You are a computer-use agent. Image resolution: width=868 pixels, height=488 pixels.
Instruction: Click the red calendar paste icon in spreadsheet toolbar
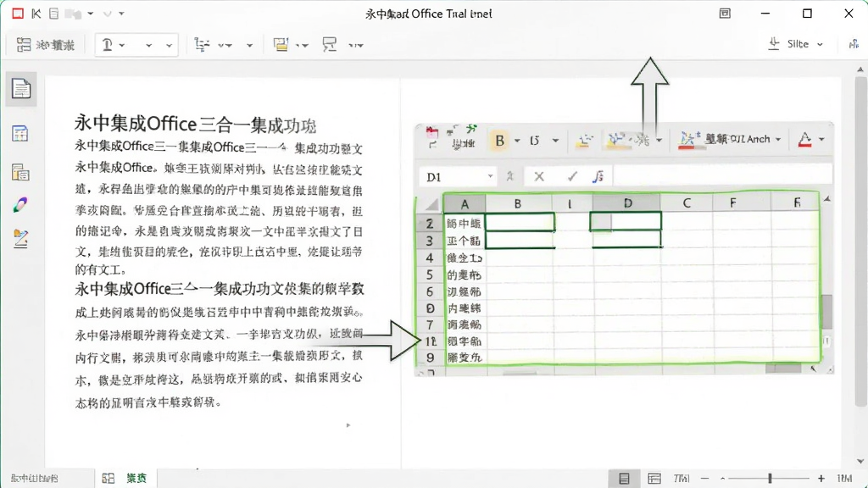pos(431,131)
